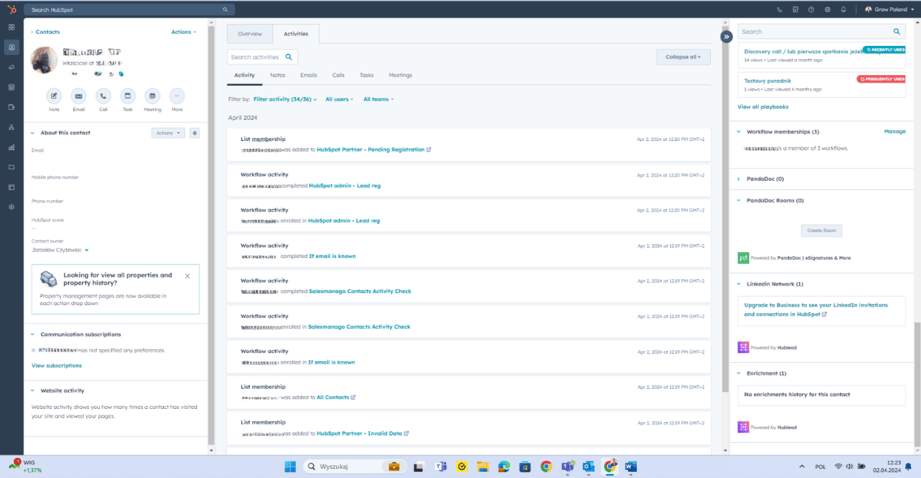Close the 'Looking for view all properties' notice
Screen dimensions: 921x478
pos(187,276)
